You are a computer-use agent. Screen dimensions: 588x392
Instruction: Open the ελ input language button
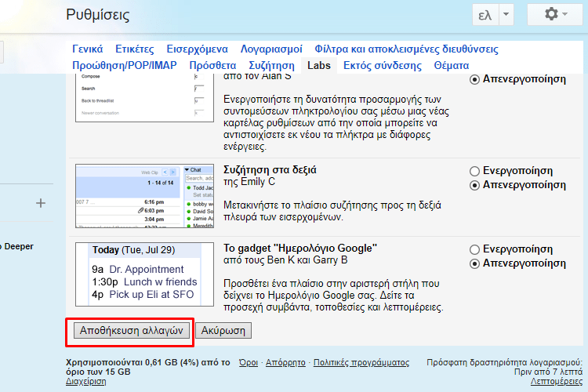[485, 15]
